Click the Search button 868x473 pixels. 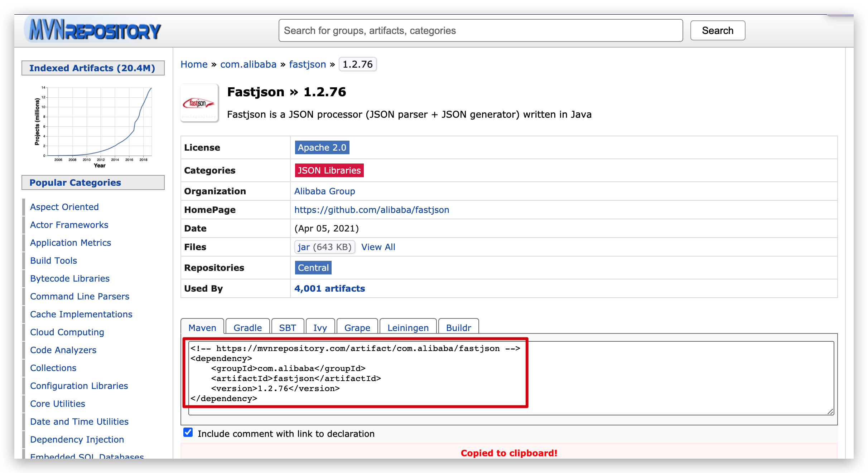coord(718,30)
